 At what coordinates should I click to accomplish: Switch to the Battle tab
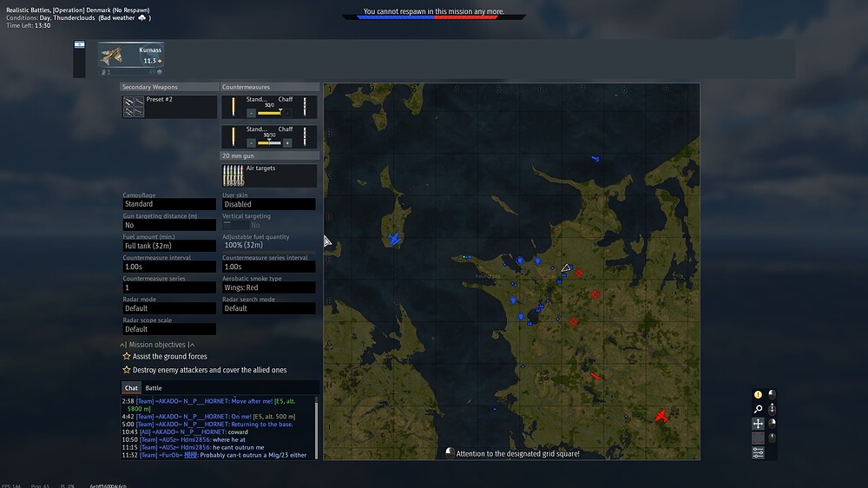(154, 388)
